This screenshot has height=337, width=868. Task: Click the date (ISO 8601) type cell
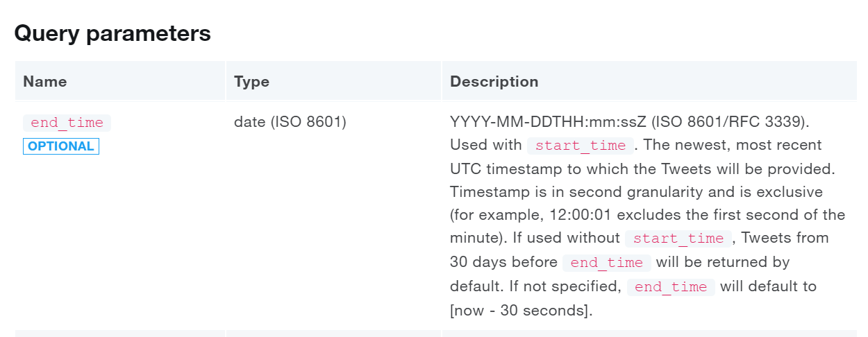point(290,122)
